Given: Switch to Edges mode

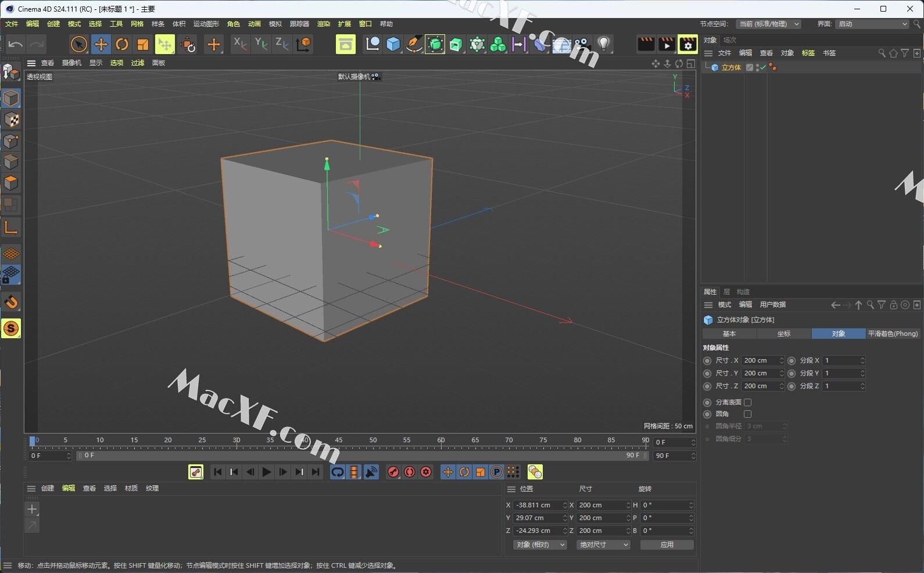Looking at the screenshot, I should [11, 162].
